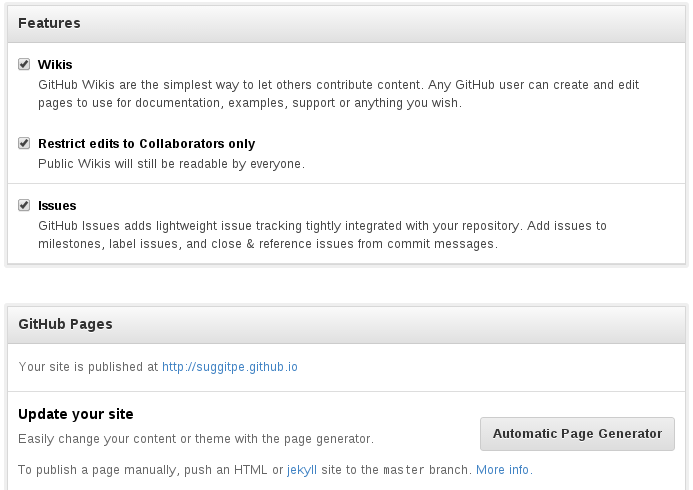693x490 pixels.
Task: Click the Issues label text
Action: (x=57, y=205)
